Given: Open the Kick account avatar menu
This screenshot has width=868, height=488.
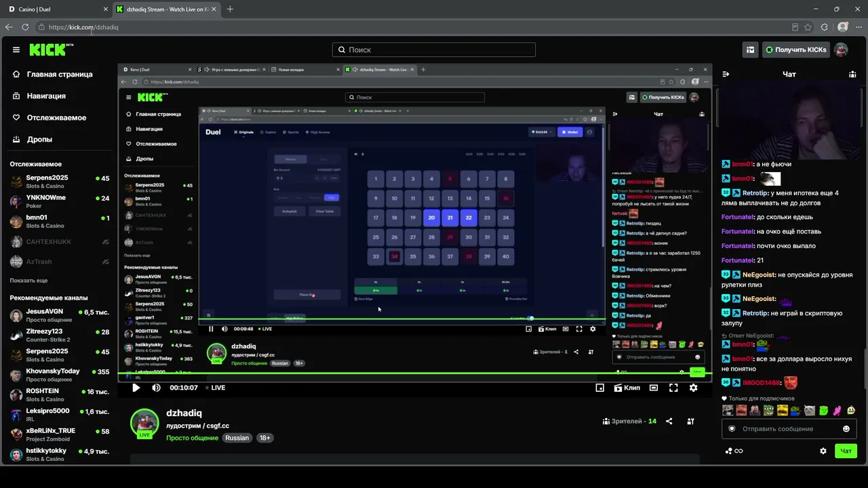Looking at the screenshot, I should coord(841,49).
